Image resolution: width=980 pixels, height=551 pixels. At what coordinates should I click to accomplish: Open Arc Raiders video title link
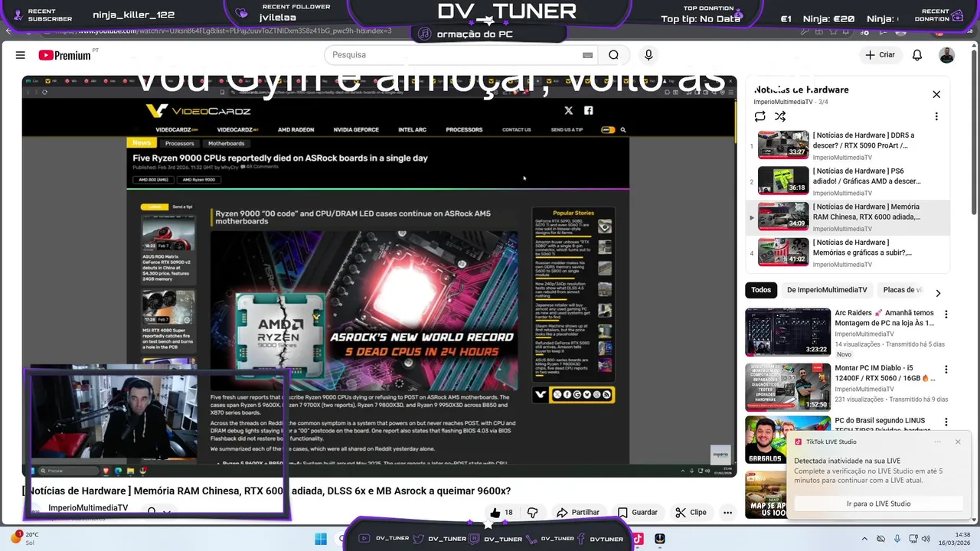(884, 318)
